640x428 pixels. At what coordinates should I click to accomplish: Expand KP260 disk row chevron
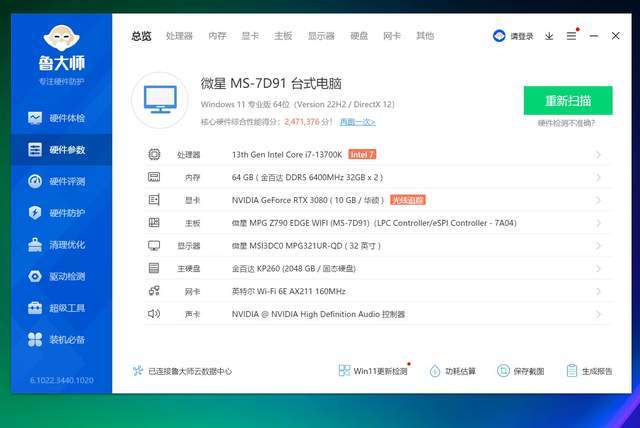598,268
